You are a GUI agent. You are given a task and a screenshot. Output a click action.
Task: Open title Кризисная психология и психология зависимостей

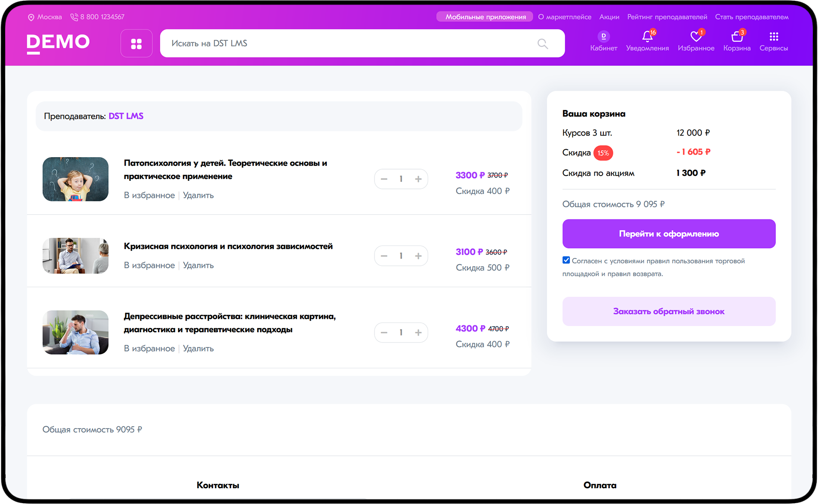228,246
